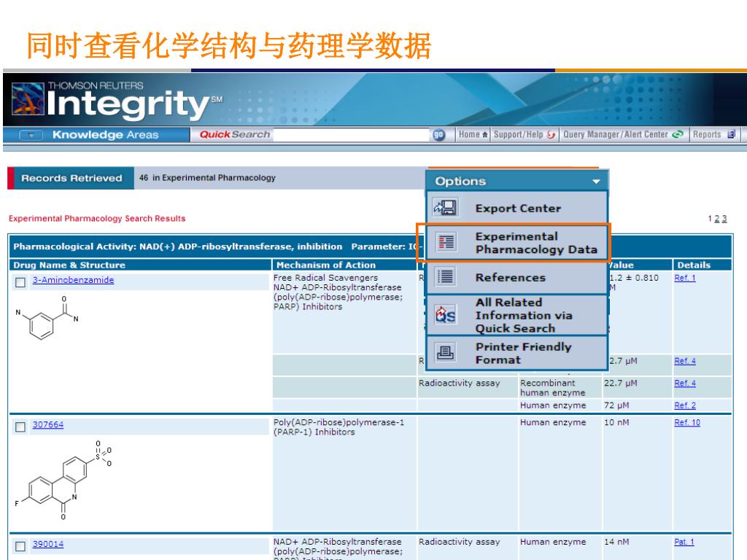Open Ref. 2 details link

(x=684, y=405)
